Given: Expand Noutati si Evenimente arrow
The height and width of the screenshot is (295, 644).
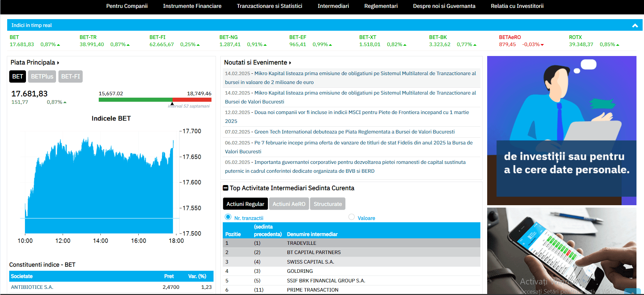Looking at the screenshot, I should pos(290,63).
